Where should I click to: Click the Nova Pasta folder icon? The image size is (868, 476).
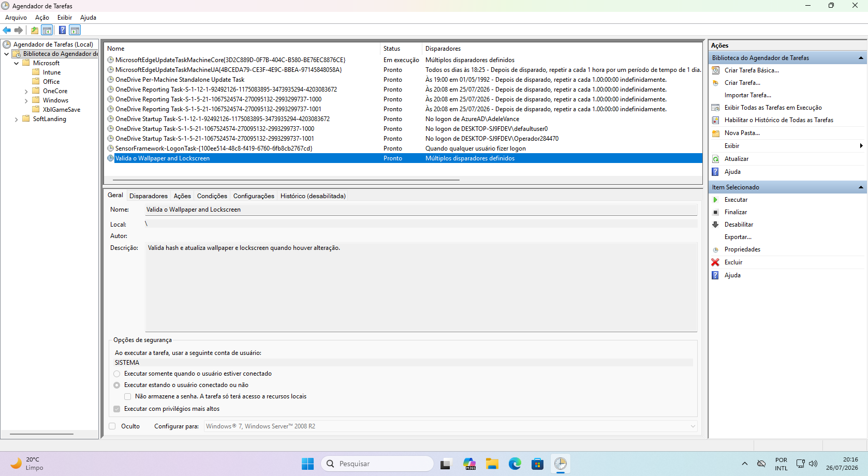pyautogui.click(x=715, y=133)
